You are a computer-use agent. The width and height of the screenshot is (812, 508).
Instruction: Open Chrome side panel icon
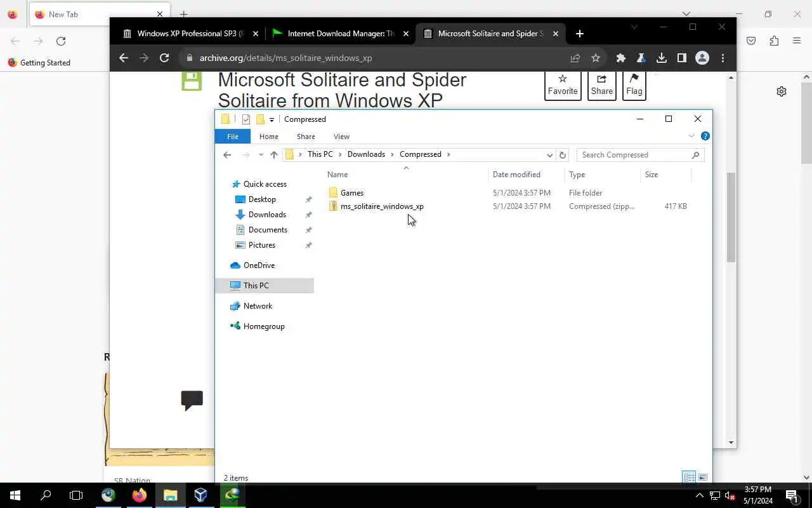pos(682,58)
